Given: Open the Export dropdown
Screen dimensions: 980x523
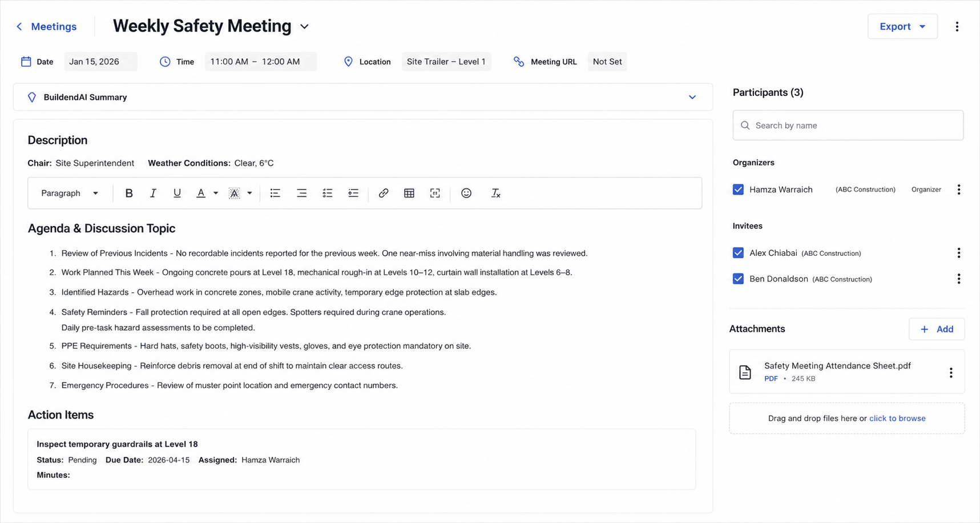Looking at the screenshot, I should coord(902,26).
